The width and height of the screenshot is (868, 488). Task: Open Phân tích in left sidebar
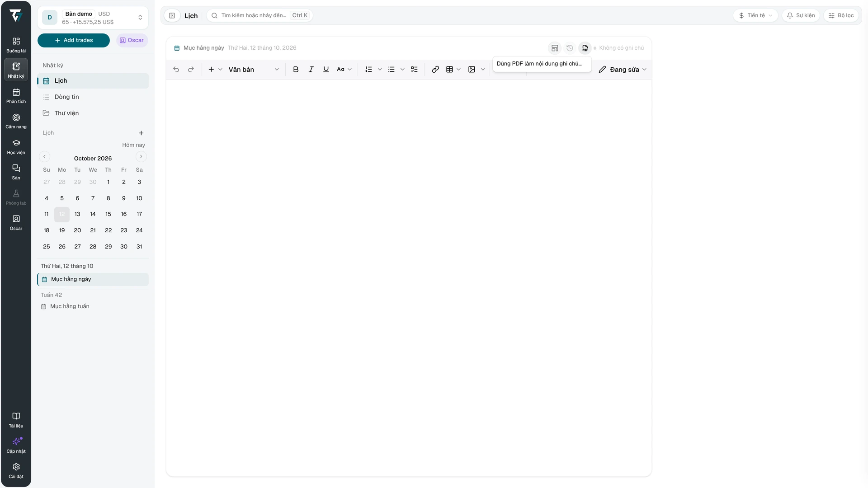coord(16,96)
